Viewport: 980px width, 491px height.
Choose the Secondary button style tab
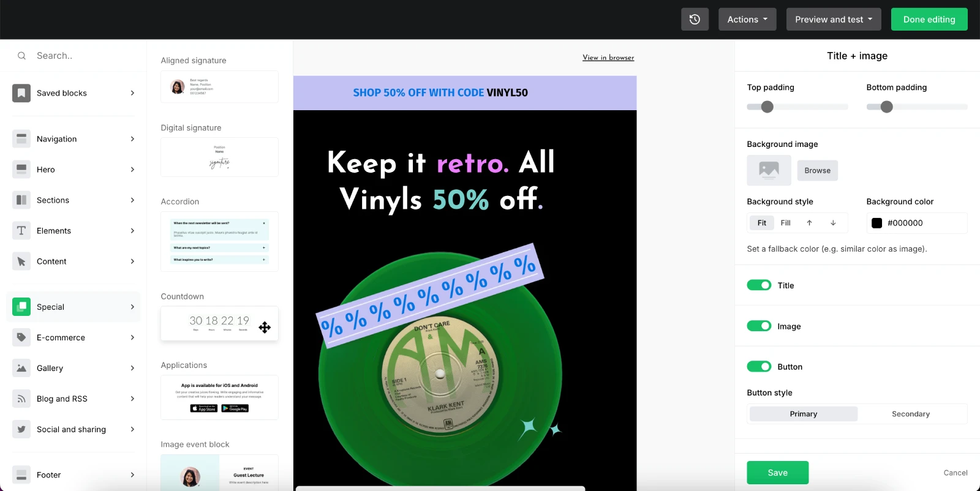pos(910,414)
